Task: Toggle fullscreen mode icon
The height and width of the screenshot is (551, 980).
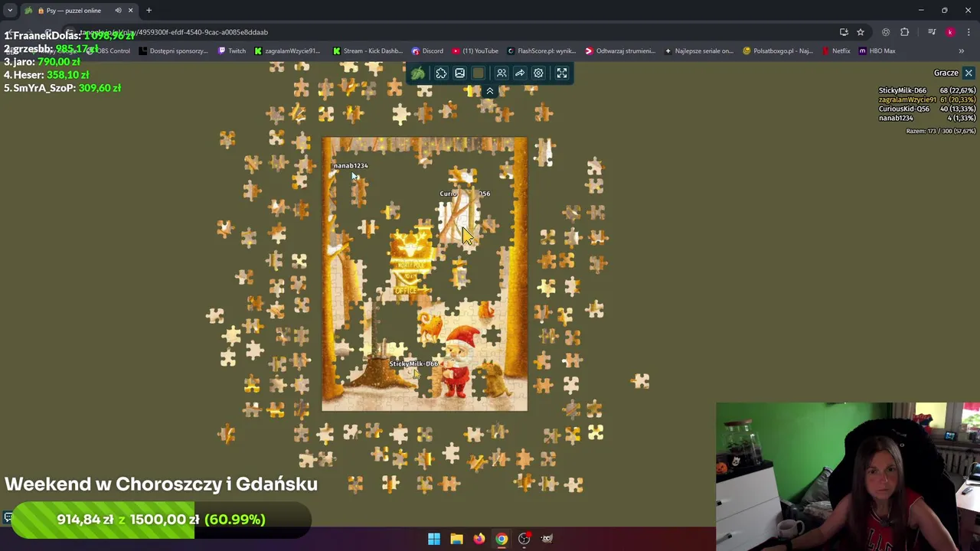Action: (x=561, y=73)
